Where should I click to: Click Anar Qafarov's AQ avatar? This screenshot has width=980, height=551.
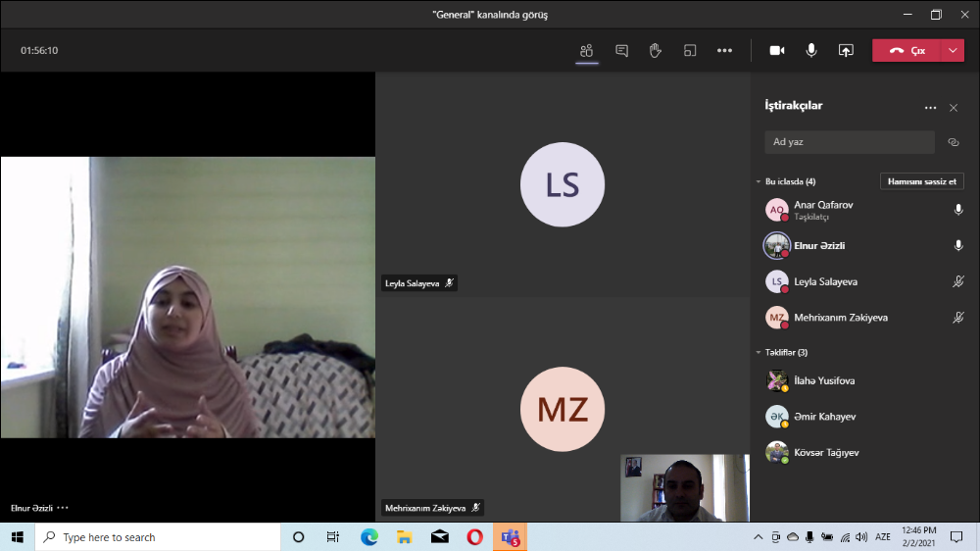pyautogui.click(x=777, y=210)
